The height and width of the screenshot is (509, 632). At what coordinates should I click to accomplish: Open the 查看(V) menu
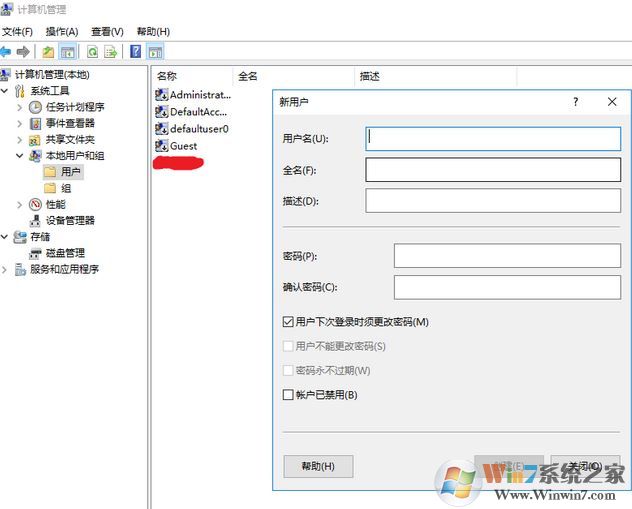point(107,32)
